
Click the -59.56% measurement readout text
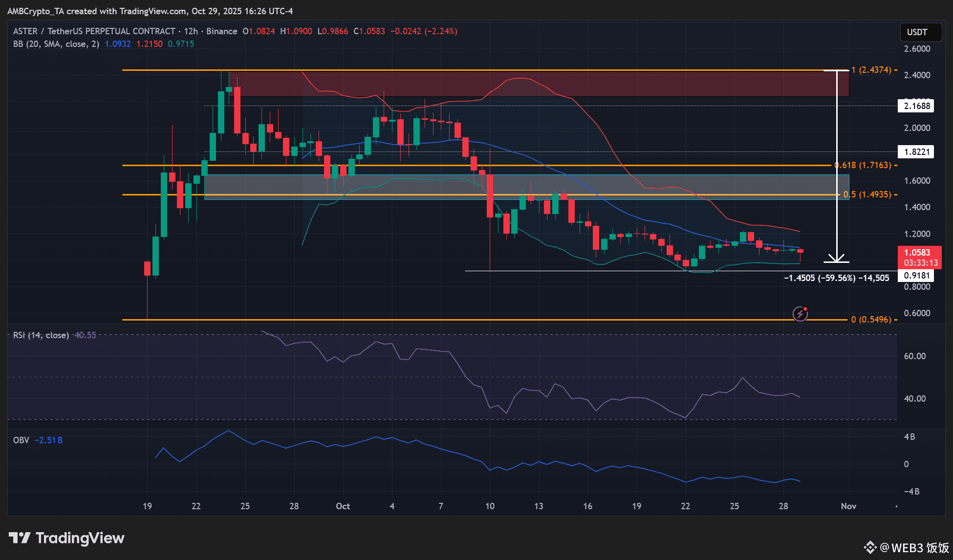tap(837, 278)
